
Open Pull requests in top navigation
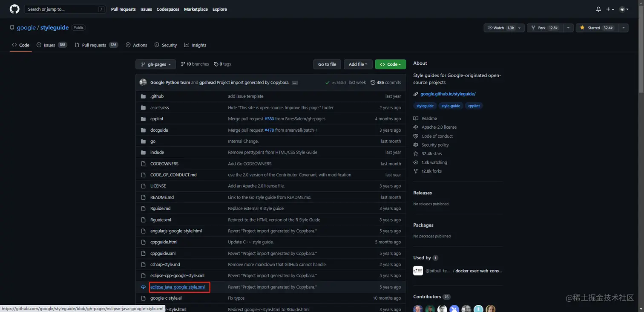click(x=123, y=9)
